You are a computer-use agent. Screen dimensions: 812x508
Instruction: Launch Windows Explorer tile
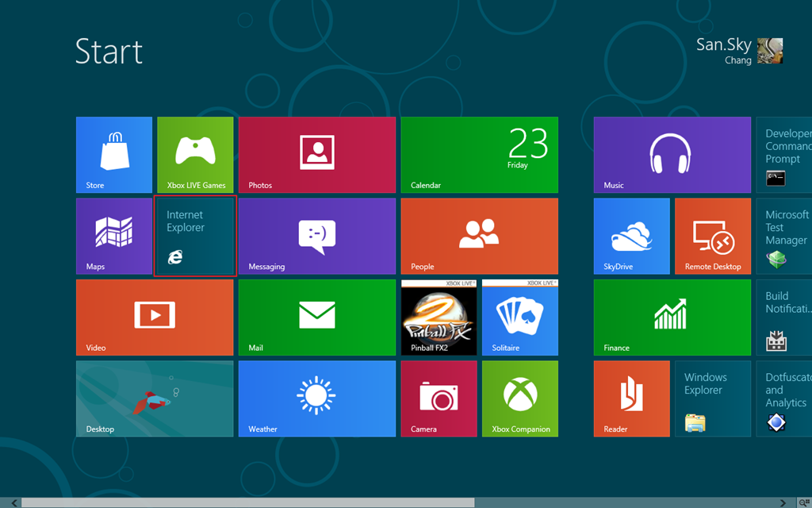click(x=713, y=398)
